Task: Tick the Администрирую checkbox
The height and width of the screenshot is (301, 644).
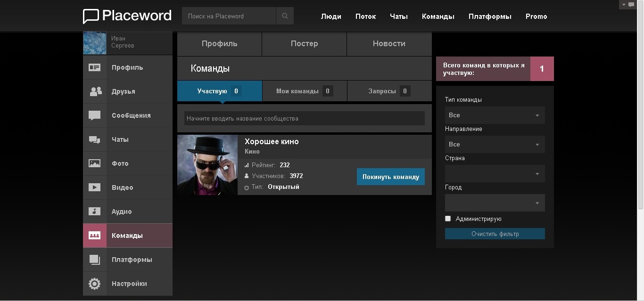Action: click(448, 219)
